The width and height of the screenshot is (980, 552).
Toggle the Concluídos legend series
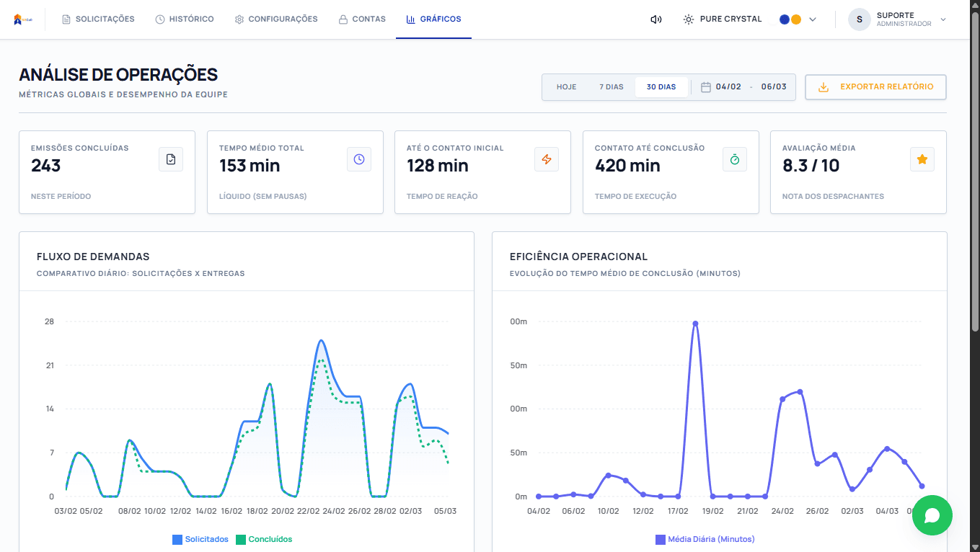pyautogui.click(x=264, y=539)
